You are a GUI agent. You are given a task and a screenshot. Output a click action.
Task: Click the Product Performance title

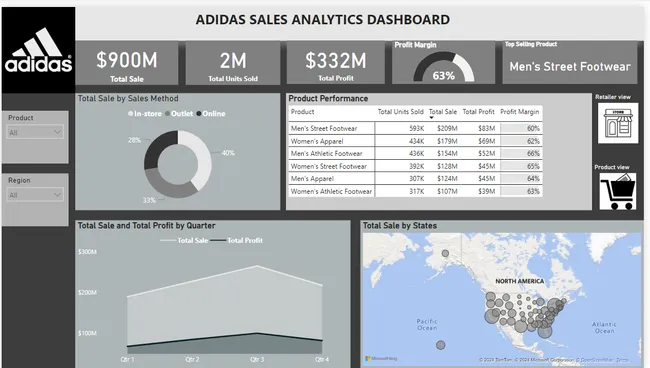328,99
